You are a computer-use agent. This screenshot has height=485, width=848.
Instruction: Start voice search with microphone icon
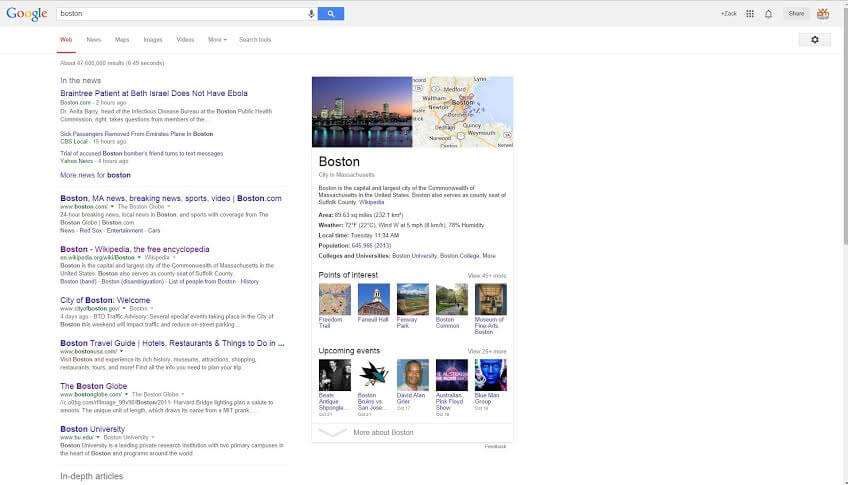311,14
